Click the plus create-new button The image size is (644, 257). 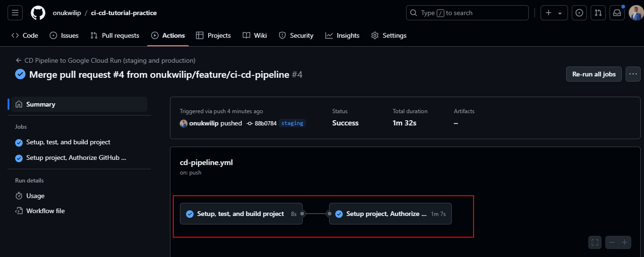(548, 13)
